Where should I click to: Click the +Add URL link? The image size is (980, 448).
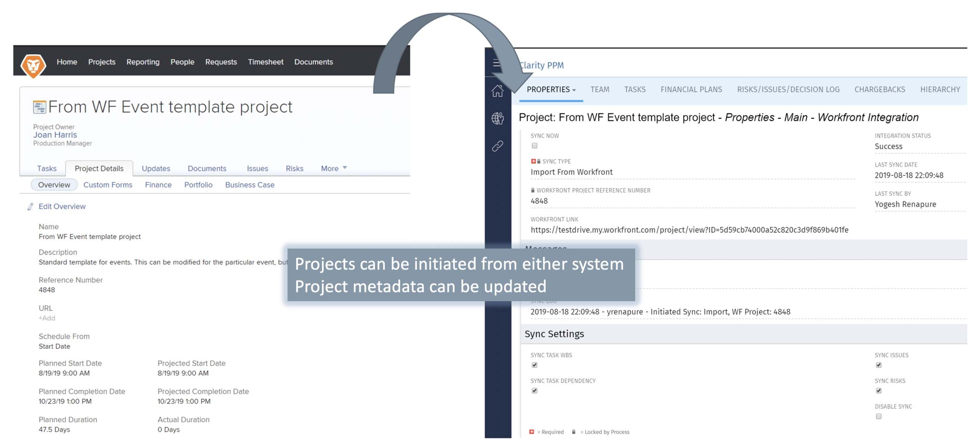coord(47,318)
